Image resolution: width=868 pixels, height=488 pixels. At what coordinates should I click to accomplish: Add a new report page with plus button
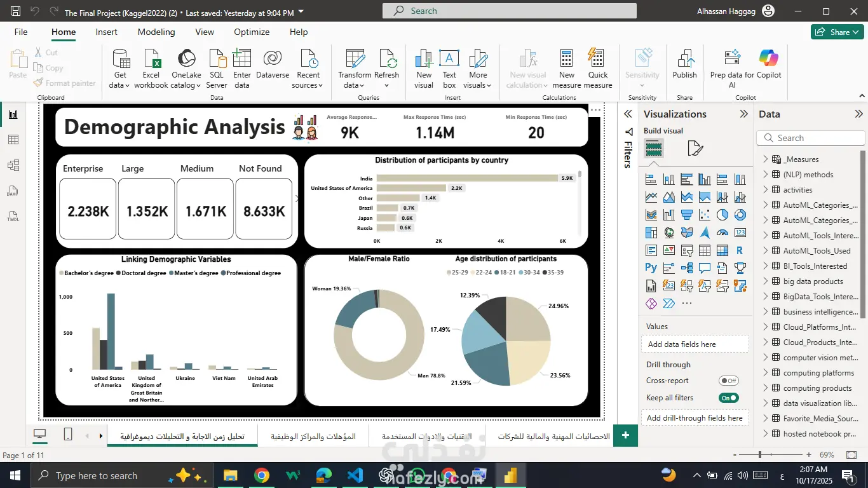pyautogui.click(x=625, y=435)
